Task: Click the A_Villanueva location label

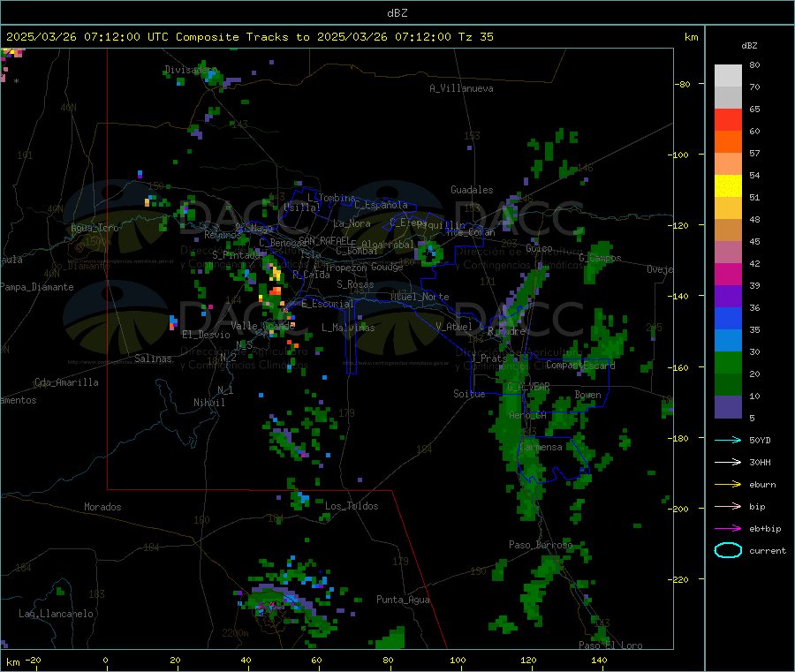Action: (461, 88)
